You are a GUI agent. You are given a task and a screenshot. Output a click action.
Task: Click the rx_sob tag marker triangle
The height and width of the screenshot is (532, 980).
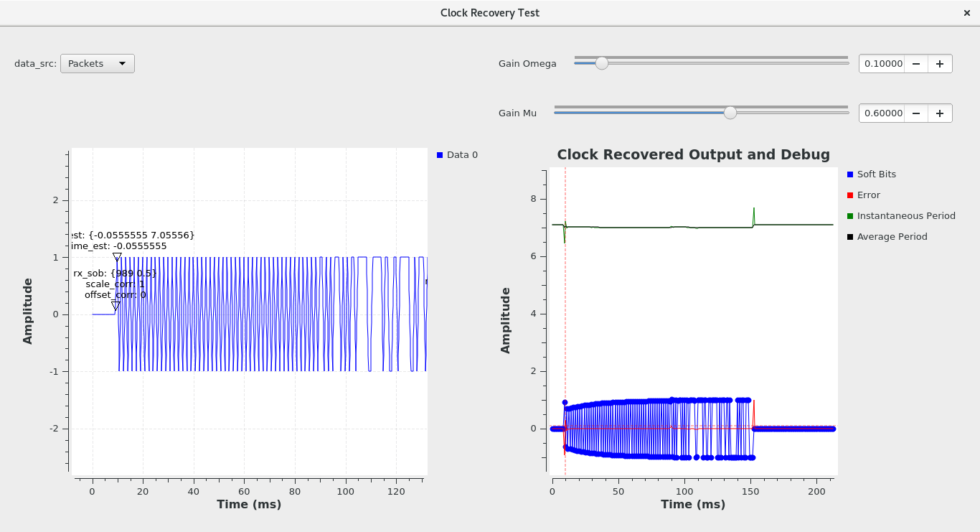[115, 306]
